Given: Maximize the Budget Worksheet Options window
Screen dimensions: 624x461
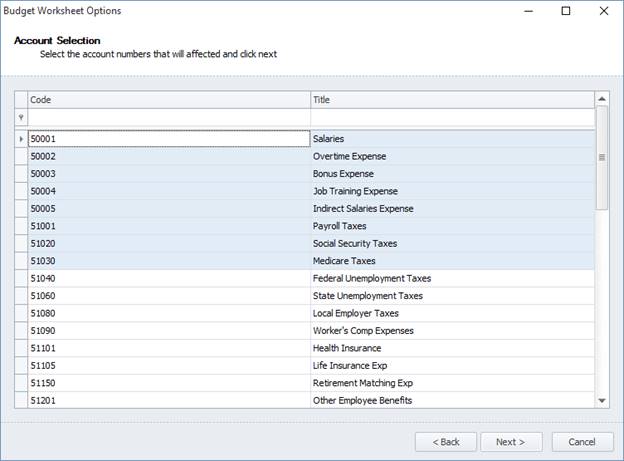Looking at the screenshot, I should 566,11.
